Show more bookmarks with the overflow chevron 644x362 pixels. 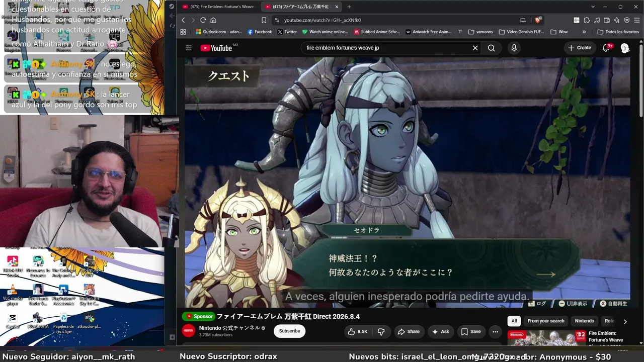584,32
